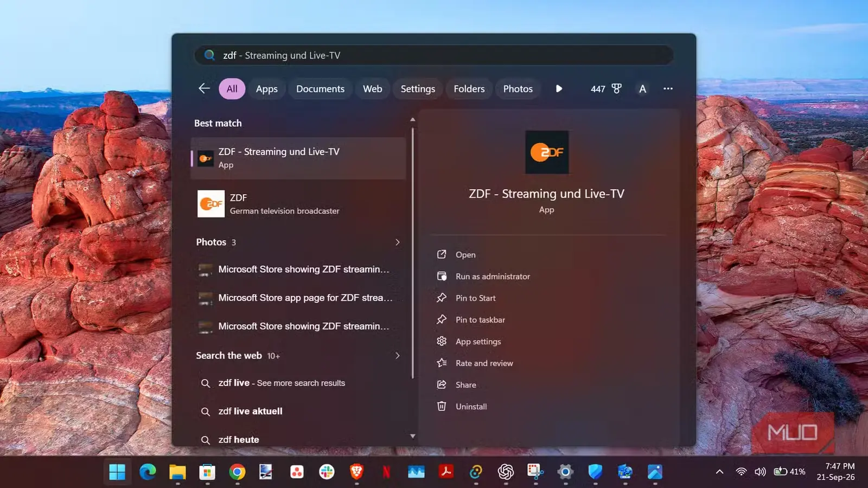Switch to the Photos filter tab
The width and height of the screenshot is (868, 488).
click(x=518, y=89)
